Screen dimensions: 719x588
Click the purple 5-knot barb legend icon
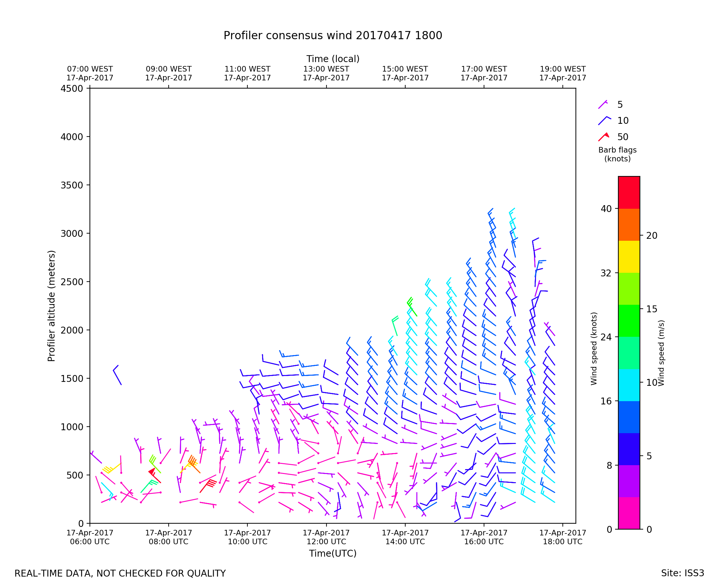point(603,105)
